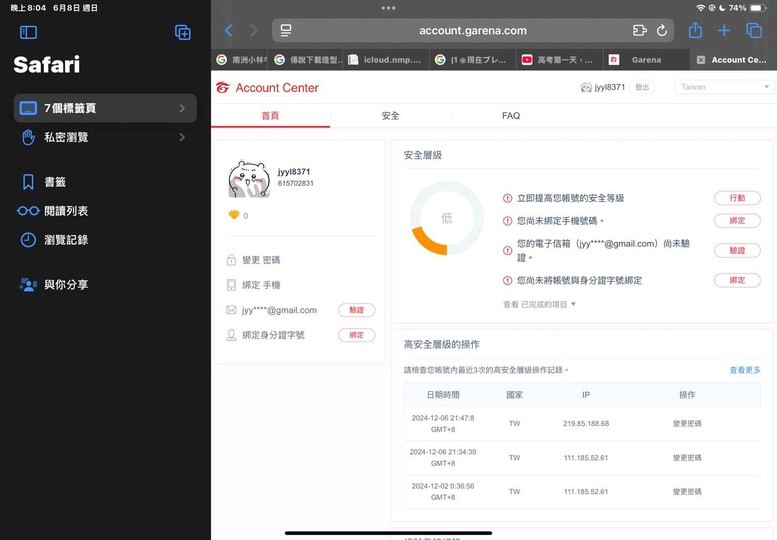Open a new tab group from the sidebar
Image resolution: width=777 pixels, height=540 pixels.
183,33
